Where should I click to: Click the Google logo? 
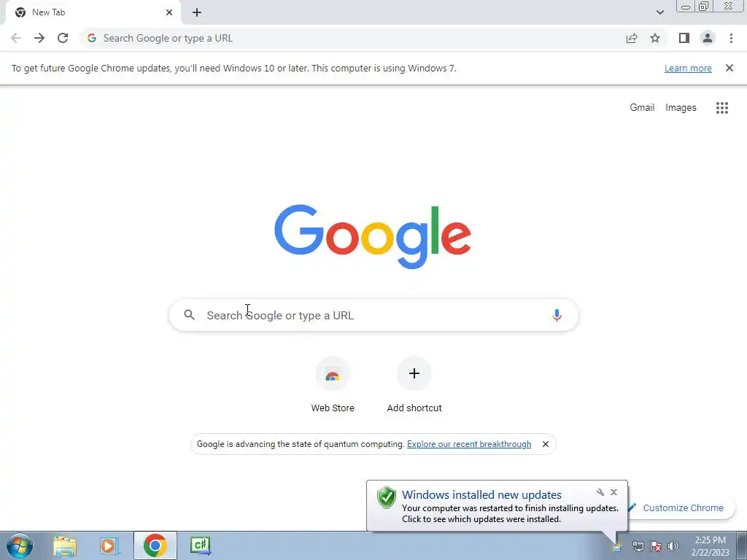click(x=373, y=237)
